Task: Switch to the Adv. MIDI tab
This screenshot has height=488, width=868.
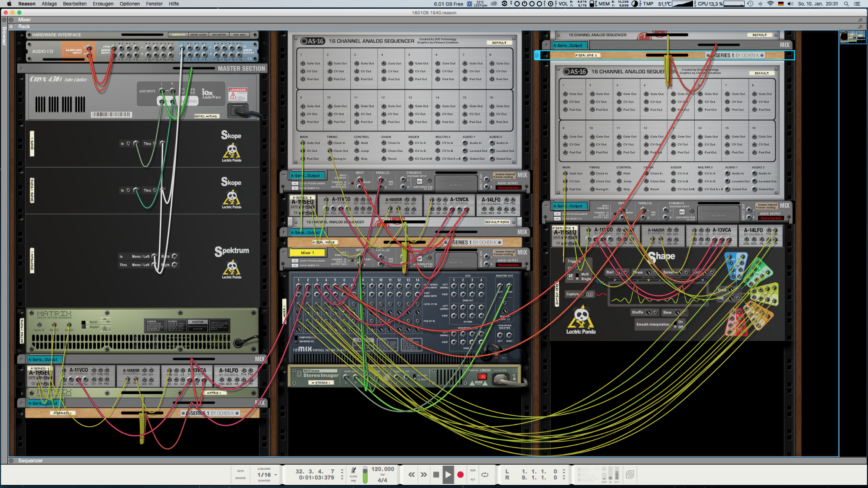Action: point(240,35)
